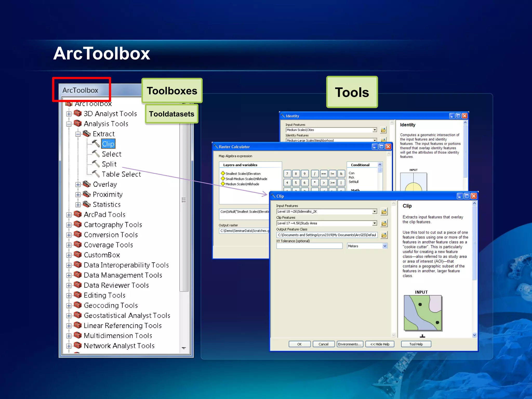Open the Meters units dropdown
532x399 pixels.
pos(385,246)
